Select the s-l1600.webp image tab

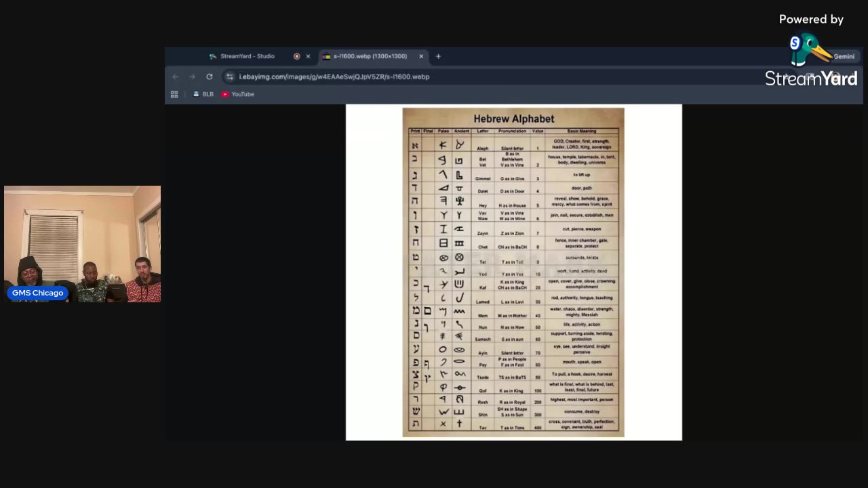pos(370,56)
